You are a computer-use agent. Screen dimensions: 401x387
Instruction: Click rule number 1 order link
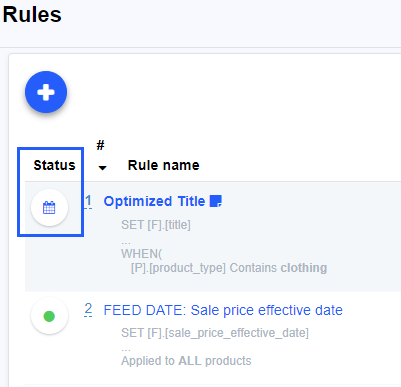pyautogui.click(x=88, y=201)
